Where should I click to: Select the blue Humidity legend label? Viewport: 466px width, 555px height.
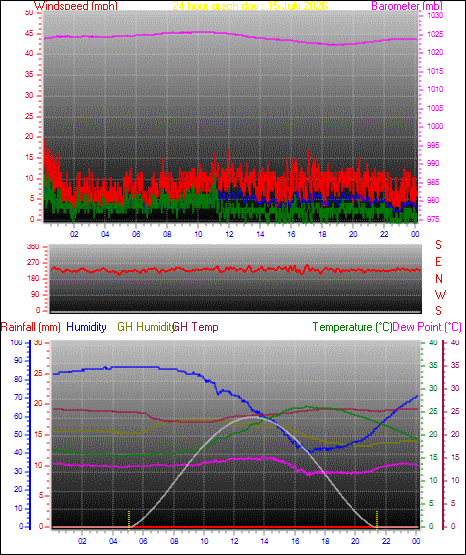tap(86, 327)
